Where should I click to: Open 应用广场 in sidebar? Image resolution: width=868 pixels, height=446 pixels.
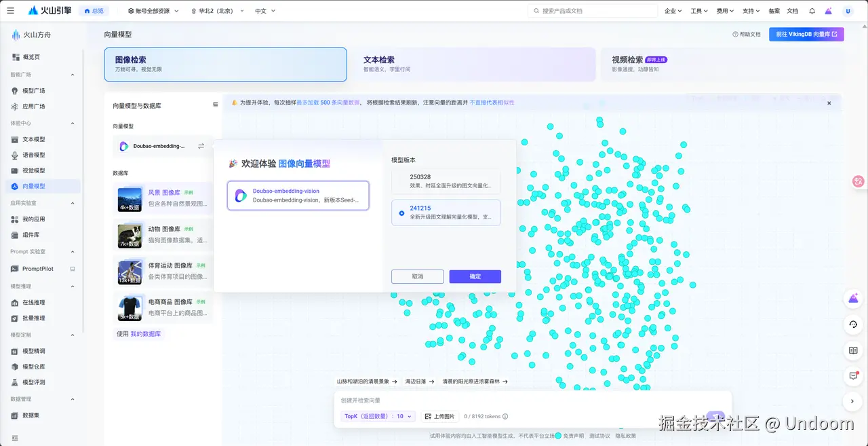click(41, 107)
